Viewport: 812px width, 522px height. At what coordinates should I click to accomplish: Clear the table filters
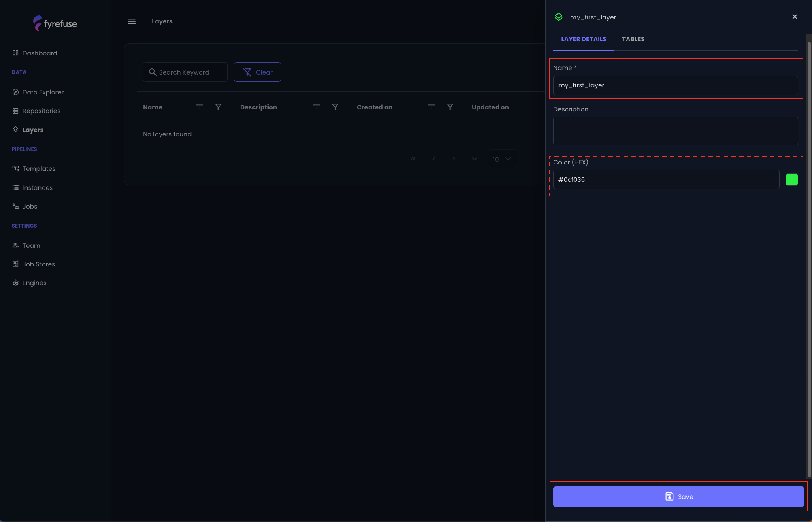[x=258, y=72]
